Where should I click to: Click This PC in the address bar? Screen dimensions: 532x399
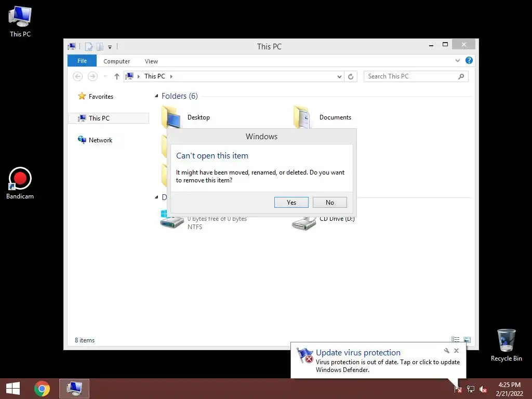pos(155,76)
